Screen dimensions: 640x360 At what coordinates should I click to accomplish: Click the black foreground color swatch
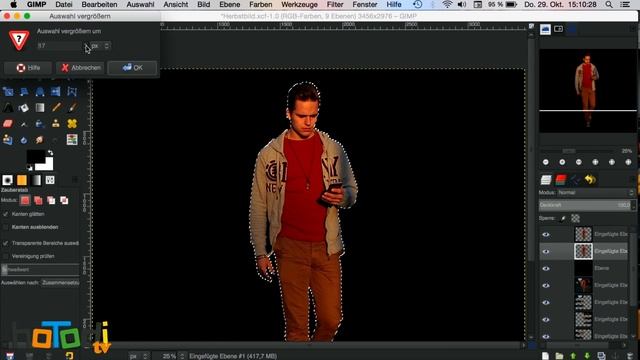pyautogui.click(x=35, y=156)
